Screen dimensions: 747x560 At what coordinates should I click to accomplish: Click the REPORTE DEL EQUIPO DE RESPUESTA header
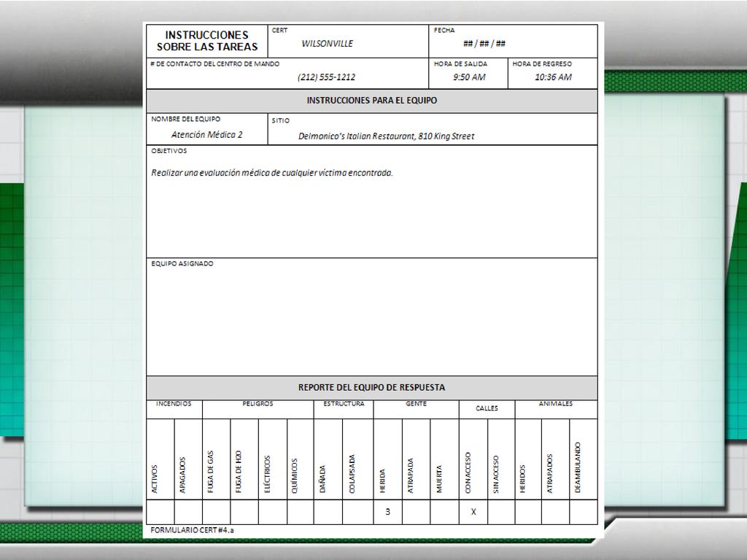tap(371, 388)
